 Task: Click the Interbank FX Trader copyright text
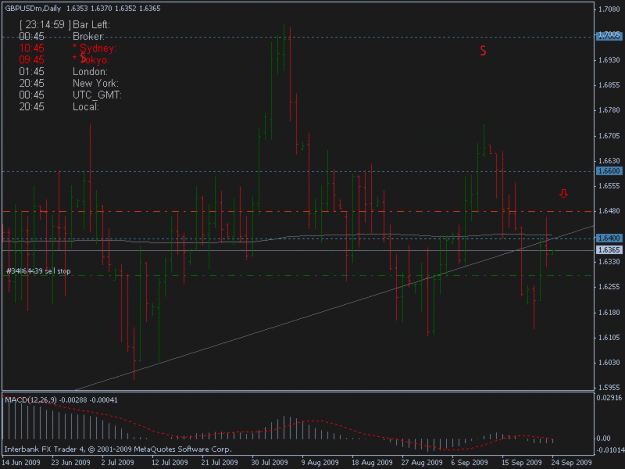118,449
